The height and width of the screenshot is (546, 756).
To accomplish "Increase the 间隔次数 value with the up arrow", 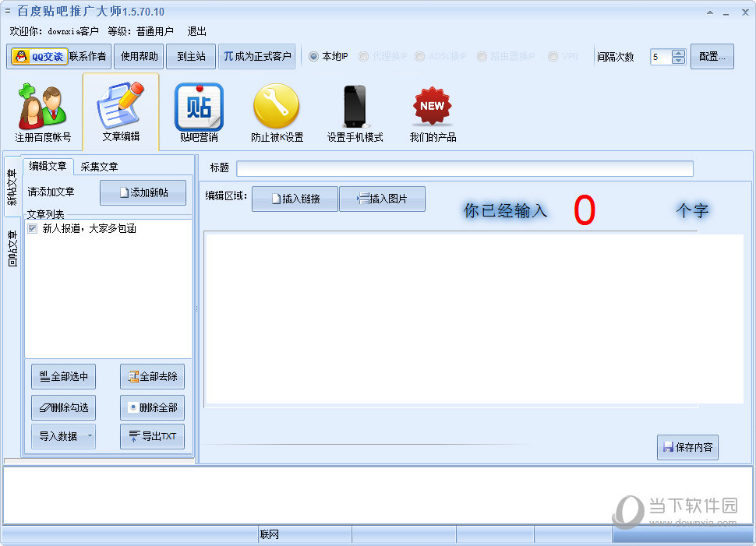I will tap(678, 54).
